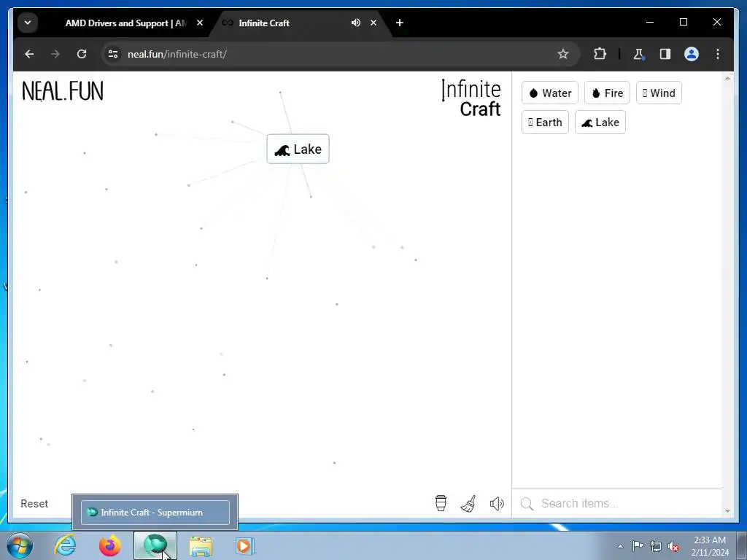Screen dimensions: 747x560
Task: Maximize the browser window
Action: (x=683, y=22)
